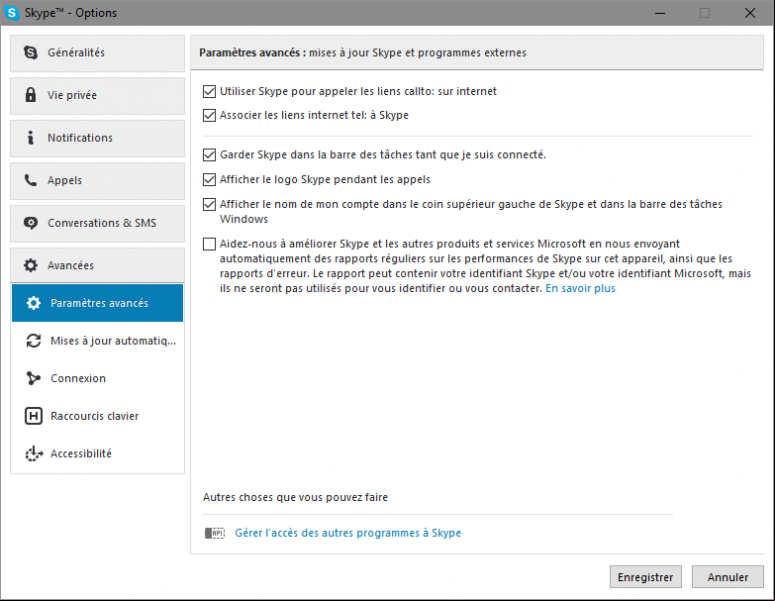
Task: Select the Raccourcis clavier H icon
Action: tap(34, 416)
